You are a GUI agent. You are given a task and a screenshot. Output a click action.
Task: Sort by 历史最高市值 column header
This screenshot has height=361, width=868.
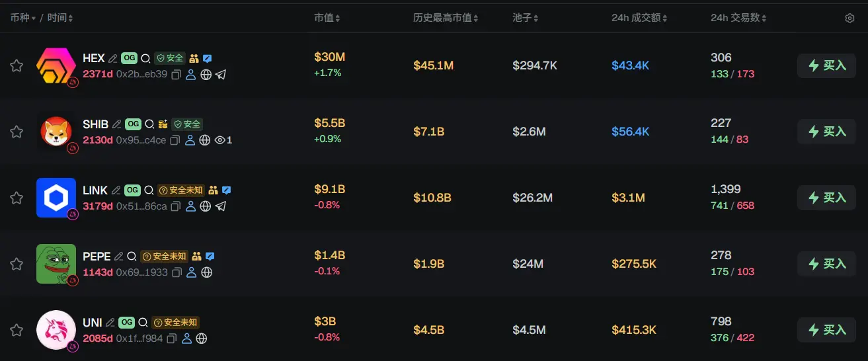coord(446,18)
